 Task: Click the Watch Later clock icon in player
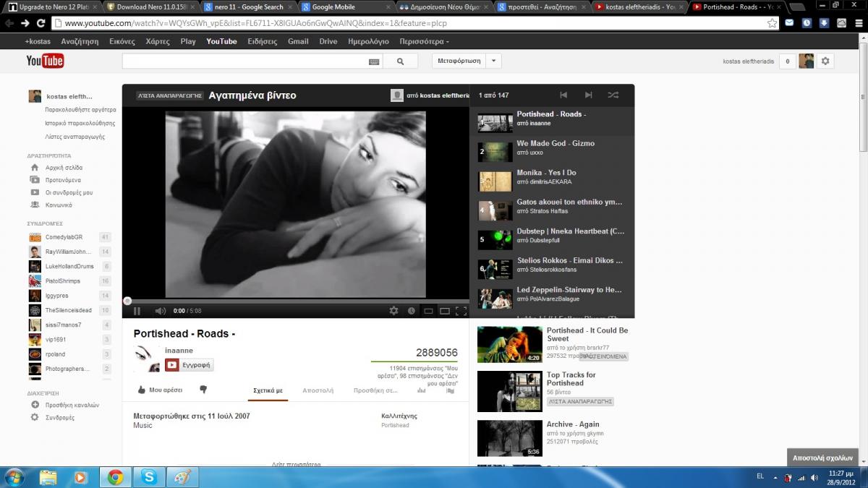[x=411, y=311]
